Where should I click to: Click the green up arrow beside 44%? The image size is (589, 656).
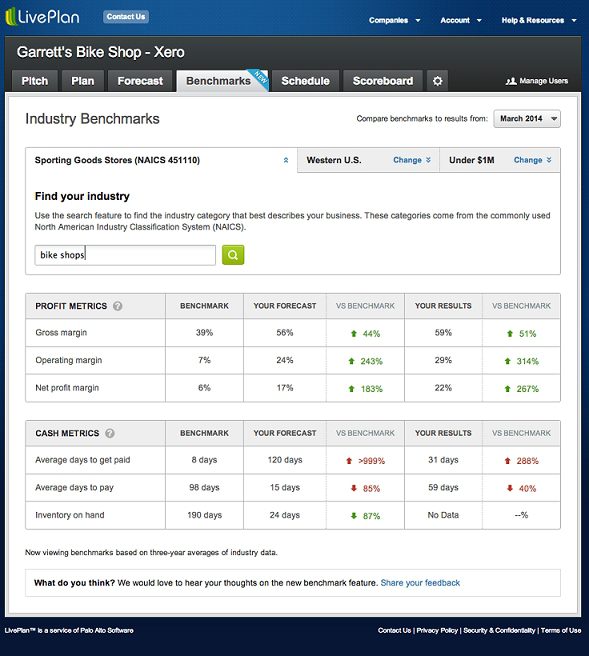click(354, 334)
